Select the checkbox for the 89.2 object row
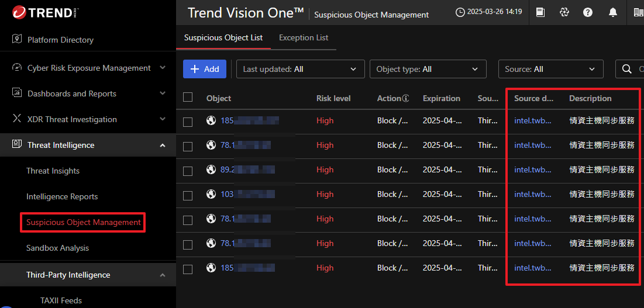Image resolution: width=644 pixels, height=308 pixels. pos(188,171)
